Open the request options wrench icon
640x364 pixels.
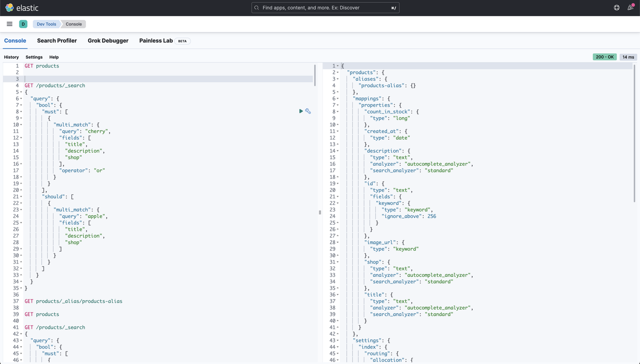point(308,111)
